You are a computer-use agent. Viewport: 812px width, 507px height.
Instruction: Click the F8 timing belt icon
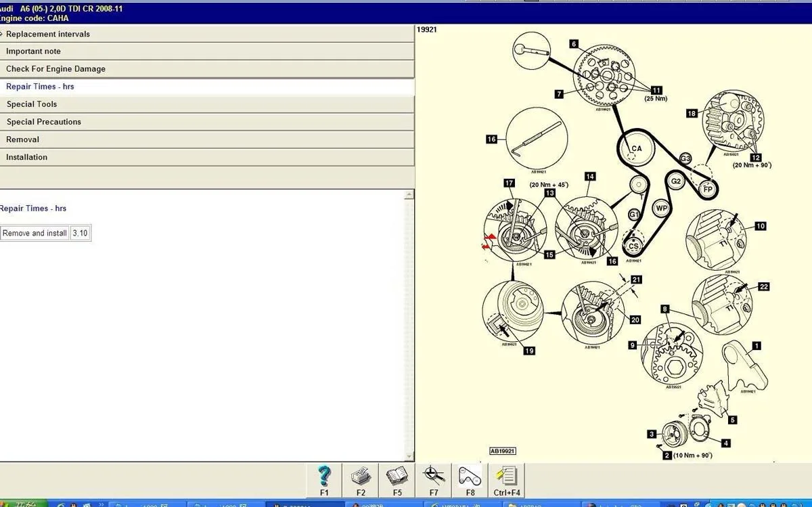tap(470, 481)
